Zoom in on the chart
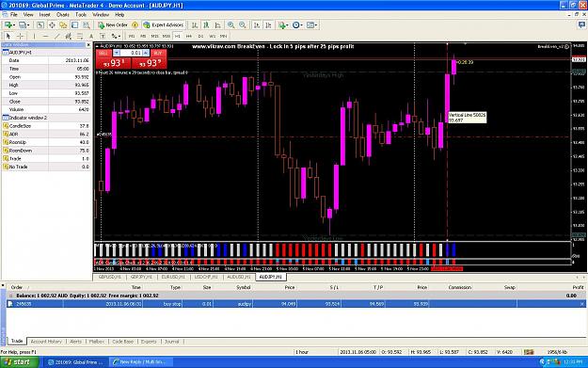This screenshot has height=368, width=588. [231, 24]
